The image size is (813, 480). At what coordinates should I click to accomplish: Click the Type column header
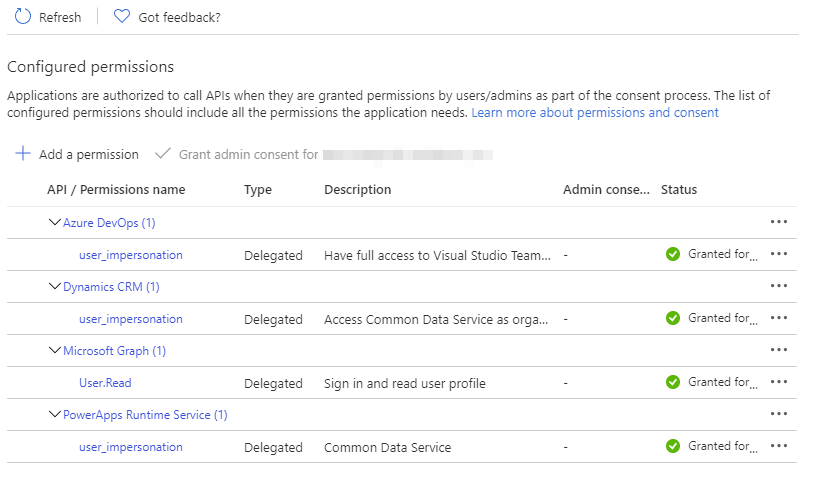pos(258,190)
